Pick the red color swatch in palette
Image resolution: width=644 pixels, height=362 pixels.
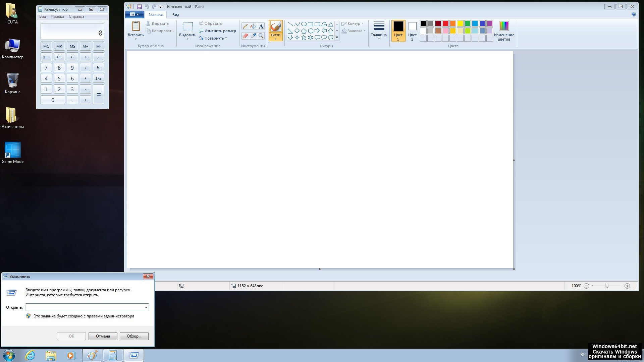coord(445,23)
